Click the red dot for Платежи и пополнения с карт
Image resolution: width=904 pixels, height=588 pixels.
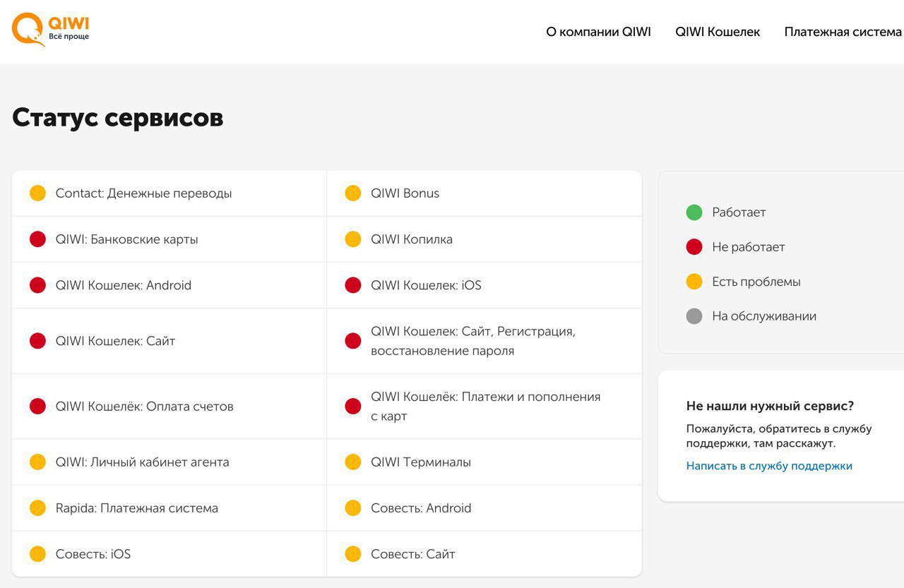click(x=353, y=407)
